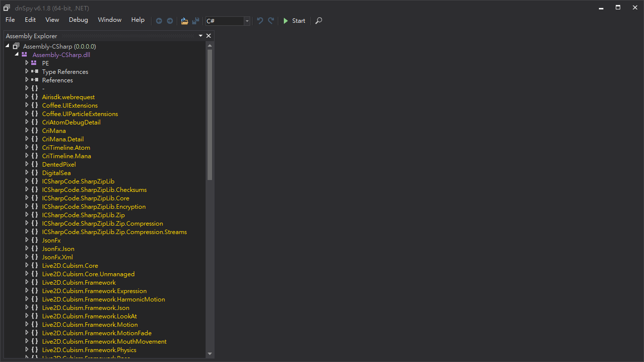Select ICSharpCode.SharpZipLib.Encryption namespace
The height and width of the screenshot is (362, 644).
[x=94, y=206]
